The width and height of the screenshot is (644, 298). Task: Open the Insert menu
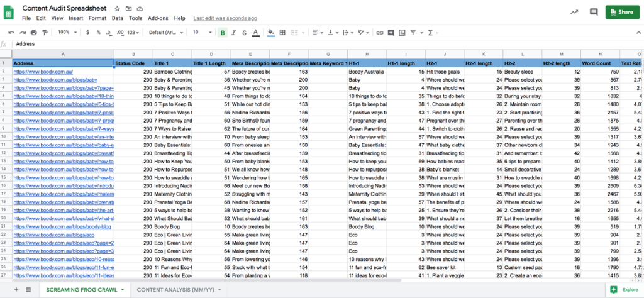(x=76, y=18)
